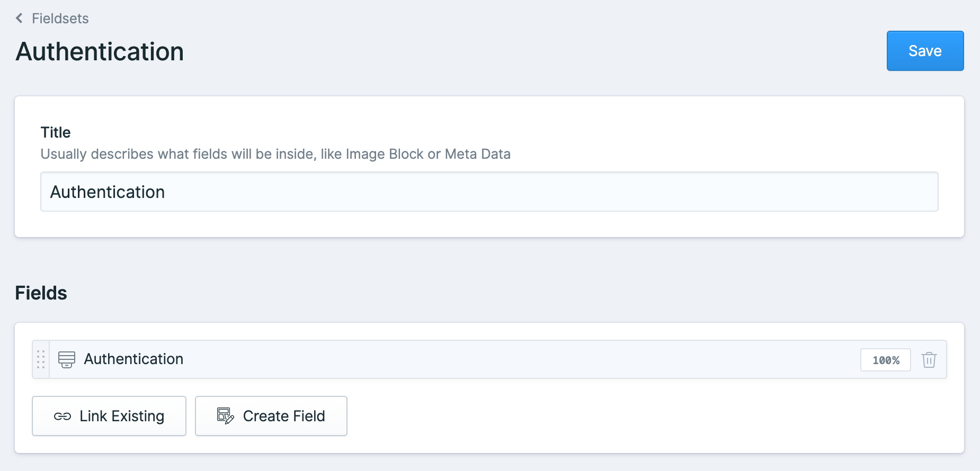Click the pencil-form icon in Create Field
Viewport: 980px width, 471px height.
pos(226,416)
